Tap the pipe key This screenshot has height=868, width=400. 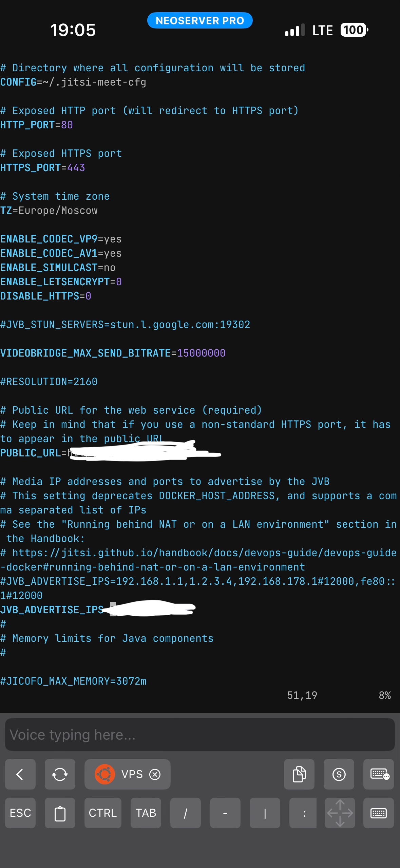pos(265,813)
